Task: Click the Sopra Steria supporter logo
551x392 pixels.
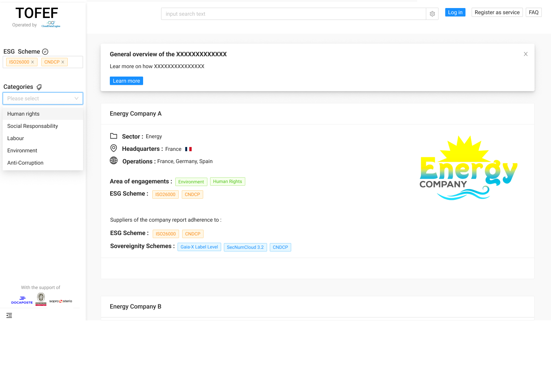Action: (60, 301)
